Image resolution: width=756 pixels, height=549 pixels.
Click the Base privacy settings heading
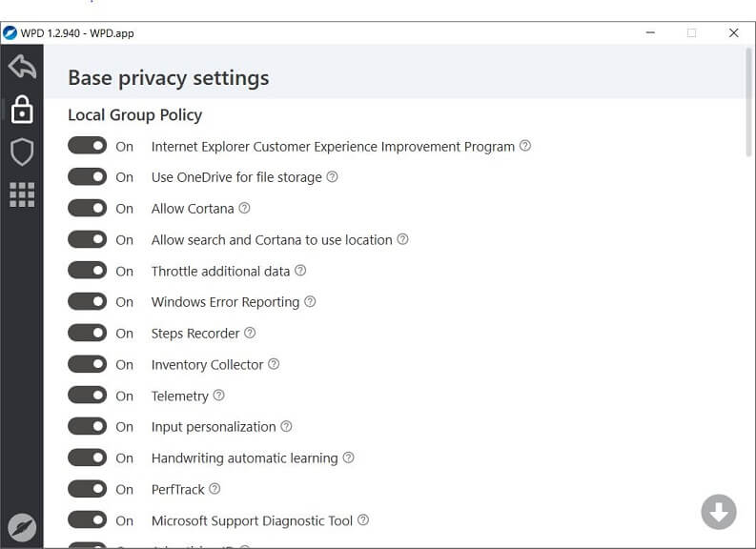169,77
